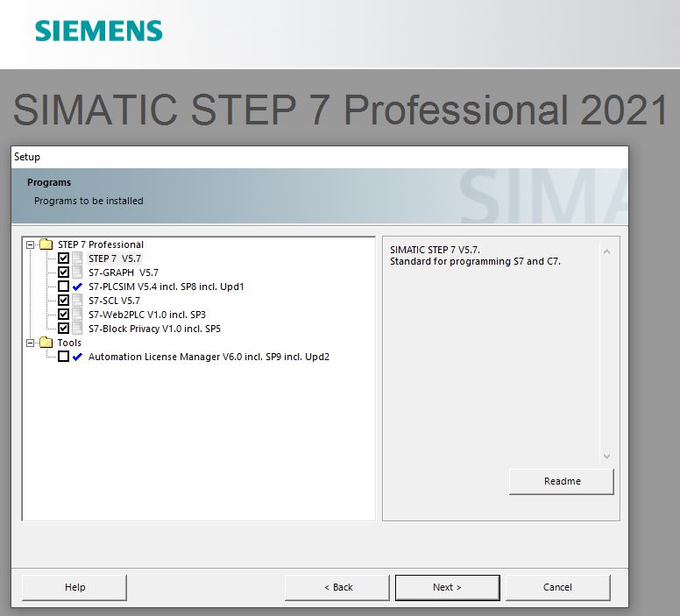680x616 pixels.
Task: Click the Siemens logo in the header
Action: tap(98, 32)
